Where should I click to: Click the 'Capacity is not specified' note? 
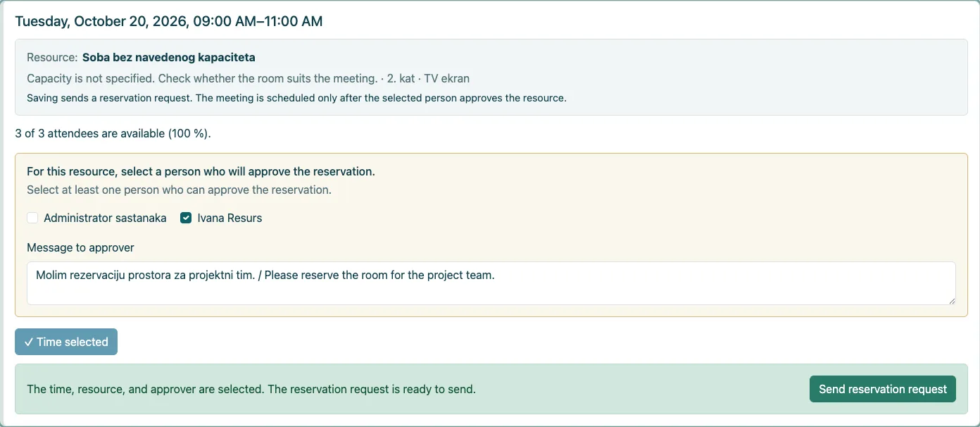click(202, 78)
